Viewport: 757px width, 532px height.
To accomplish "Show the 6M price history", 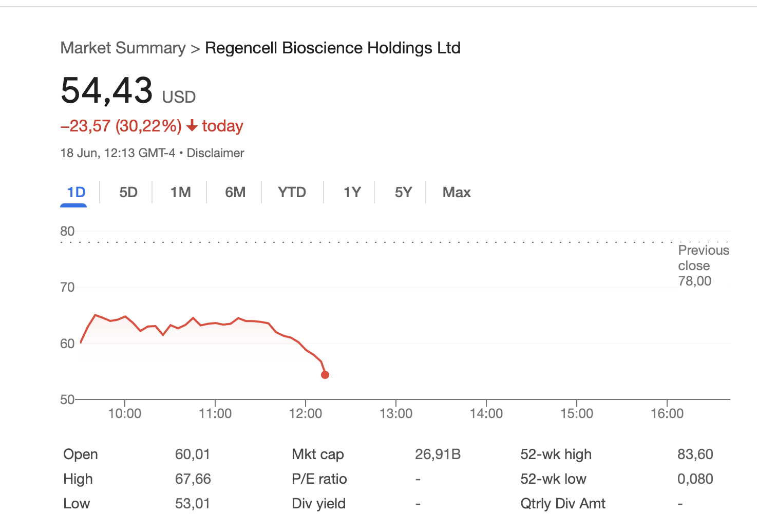I will tap(235, 193).
